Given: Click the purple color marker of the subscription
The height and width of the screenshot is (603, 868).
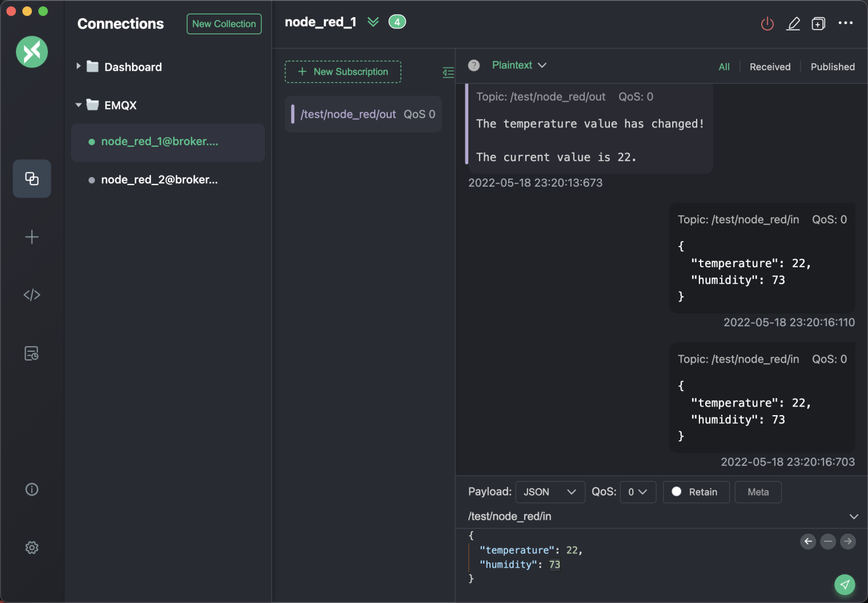Looking at the screenshot, I should [x=293, y=114].
